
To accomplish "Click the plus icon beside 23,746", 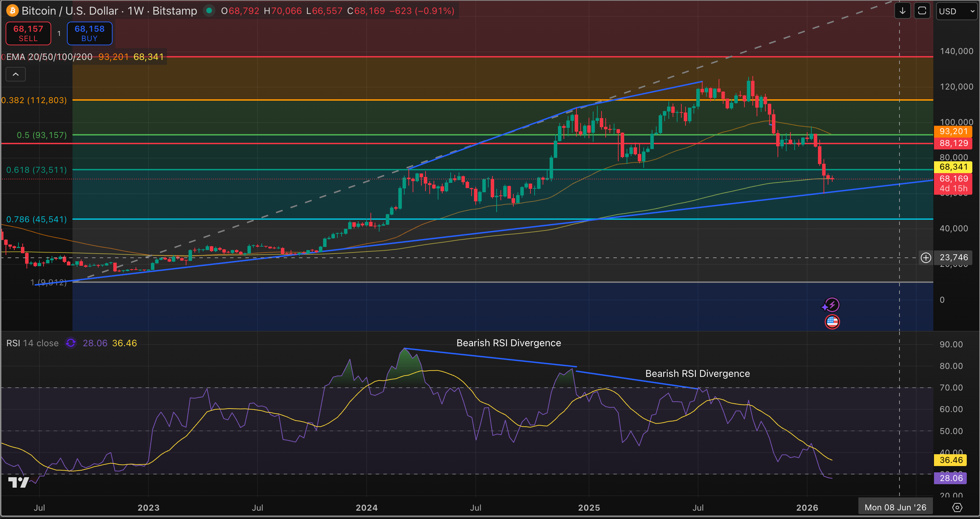I will coord(926,258).
